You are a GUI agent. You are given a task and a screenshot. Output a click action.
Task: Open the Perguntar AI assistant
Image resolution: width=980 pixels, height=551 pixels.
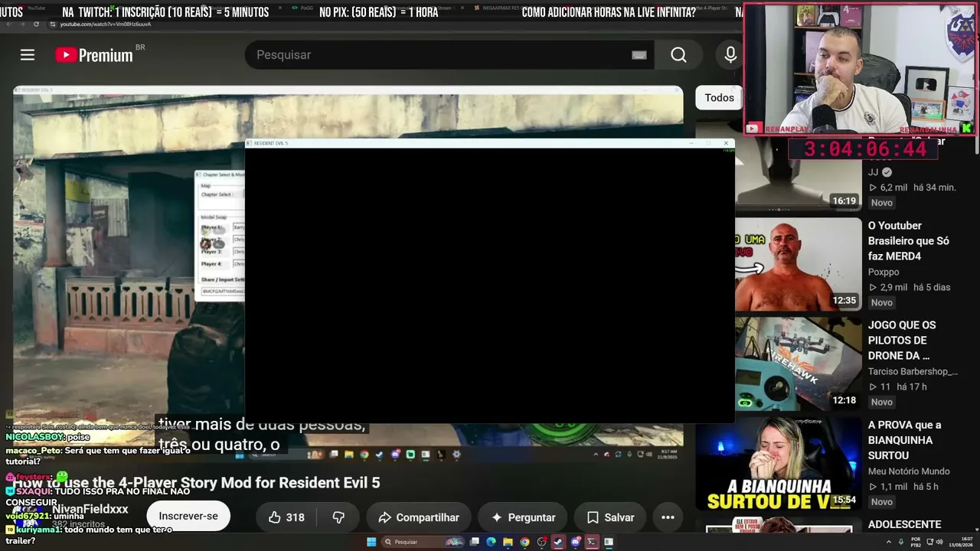(x=523, y=517)
